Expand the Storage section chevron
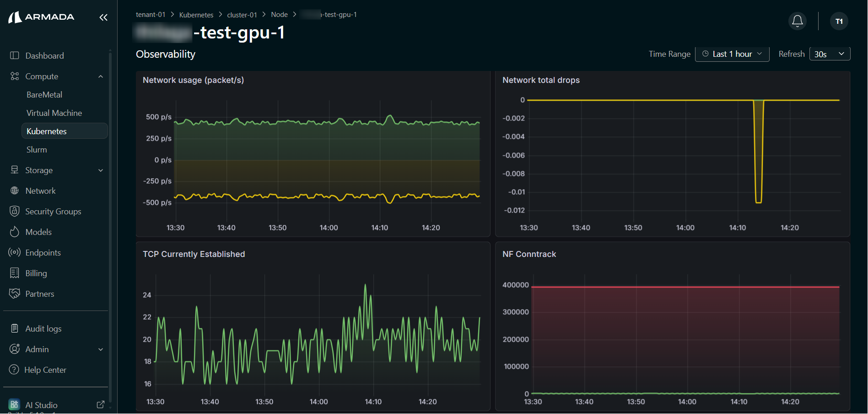The width and height of the screenshot is (868, 414). [x=101, y=170]
